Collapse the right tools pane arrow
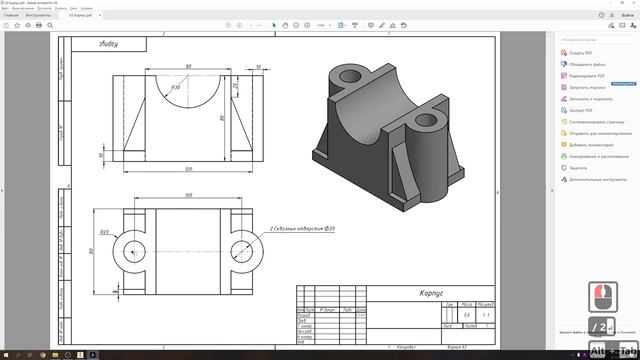Screen dimensions: 640x360 tap(552, 190)
